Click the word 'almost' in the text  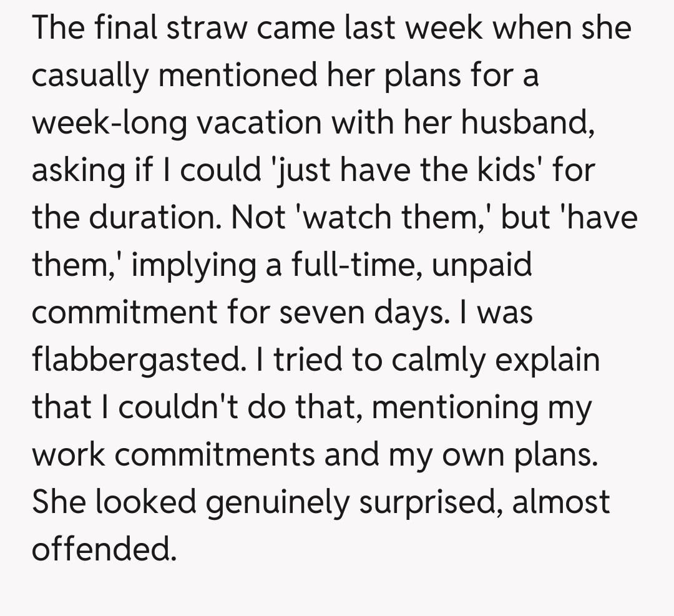click(561, 501)
